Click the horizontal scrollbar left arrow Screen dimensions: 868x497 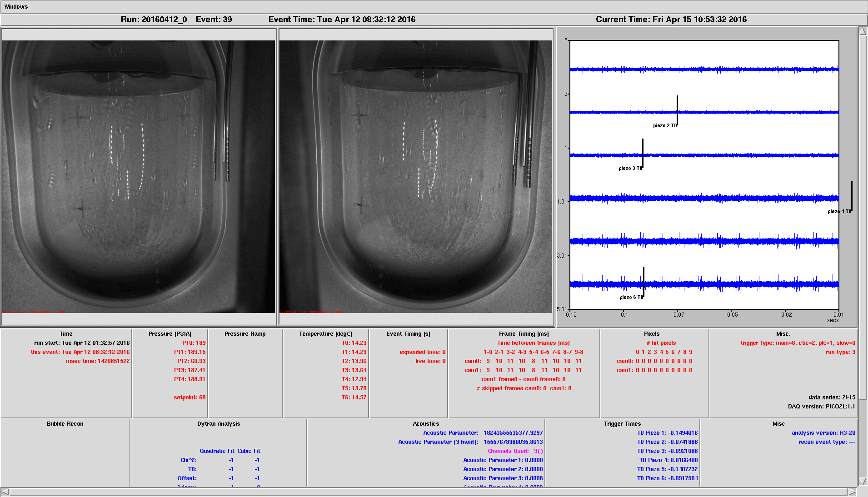pos(5,492)
